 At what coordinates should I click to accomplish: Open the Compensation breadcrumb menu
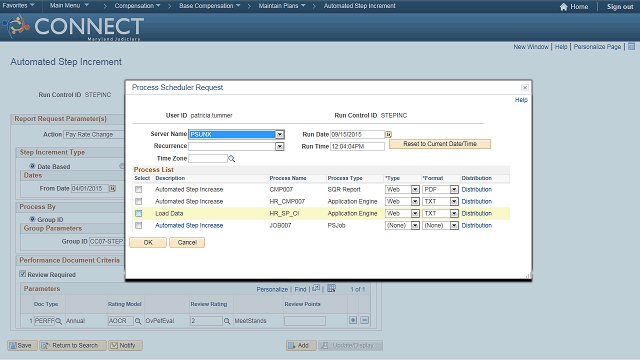[x=138, y=6]
